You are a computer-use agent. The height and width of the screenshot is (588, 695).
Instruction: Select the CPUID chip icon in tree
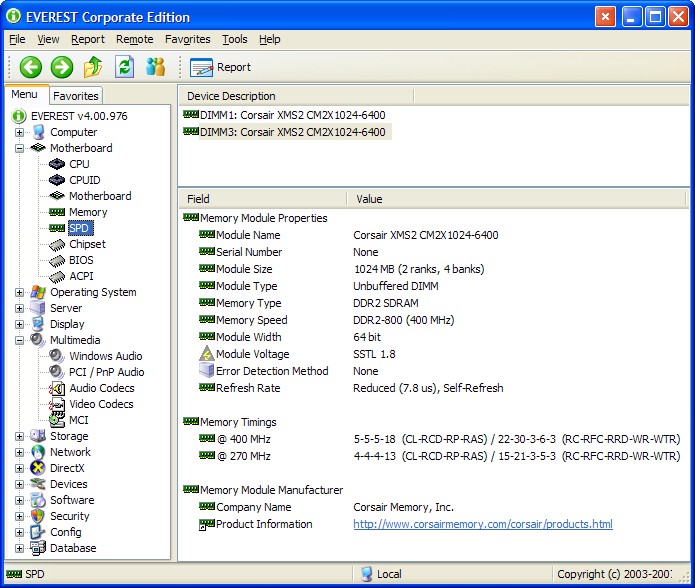[x=57, y=180]
